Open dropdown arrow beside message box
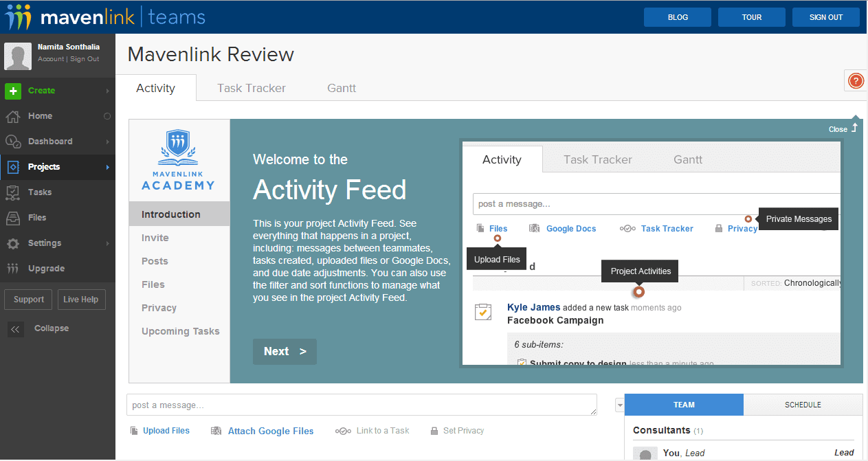Viewport: 868px width, 461px height. click(619, 405)
